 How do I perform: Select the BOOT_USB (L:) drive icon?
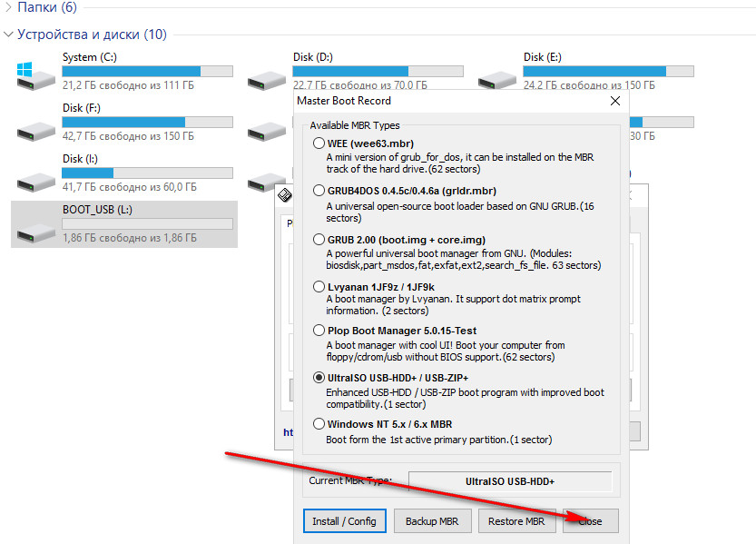tap(36, 226)
